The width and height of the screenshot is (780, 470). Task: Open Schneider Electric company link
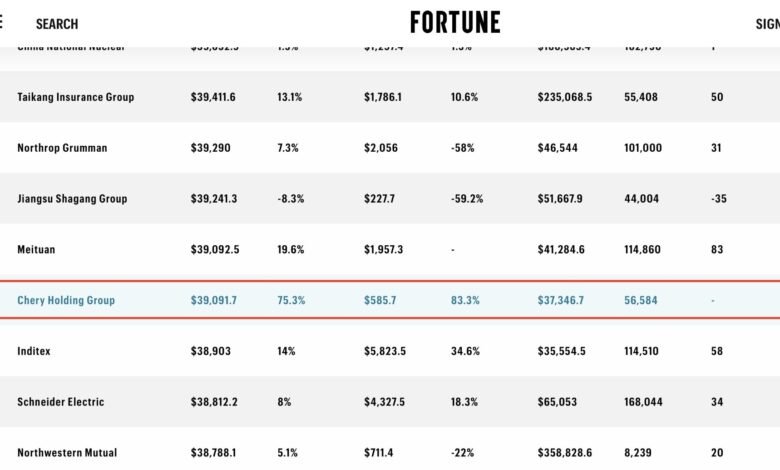(x=61, y=401)
